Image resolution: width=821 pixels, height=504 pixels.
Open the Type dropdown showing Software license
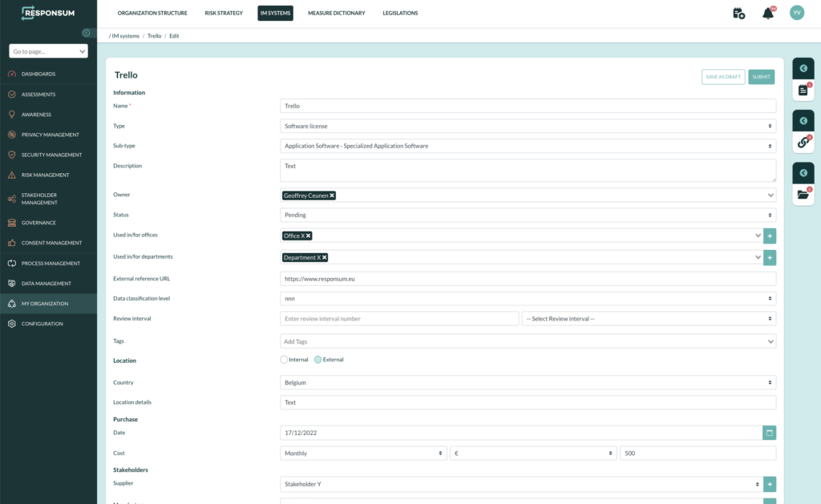coord(528,126)
